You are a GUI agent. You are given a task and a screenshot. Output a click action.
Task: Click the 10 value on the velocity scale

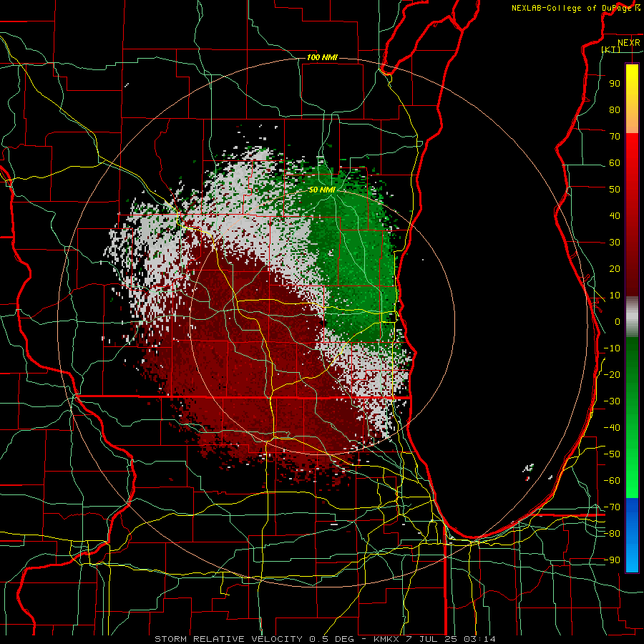pos(615,296)
